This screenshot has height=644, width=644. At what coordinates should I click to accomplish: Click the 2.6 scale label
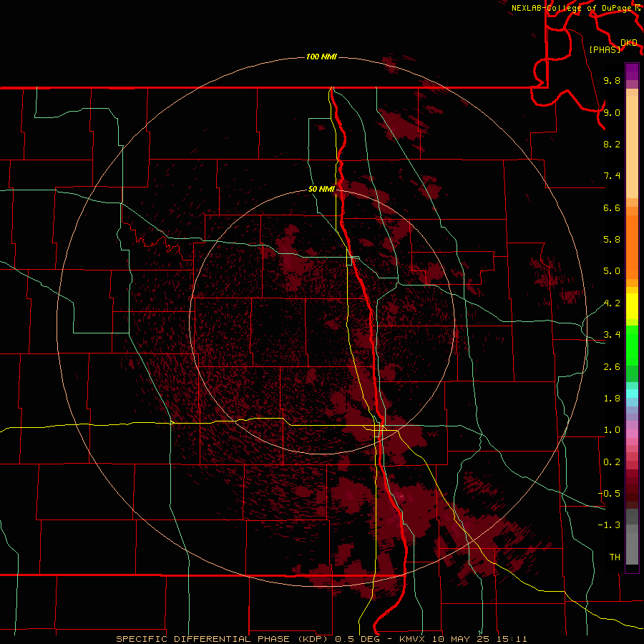pos(612,367)
